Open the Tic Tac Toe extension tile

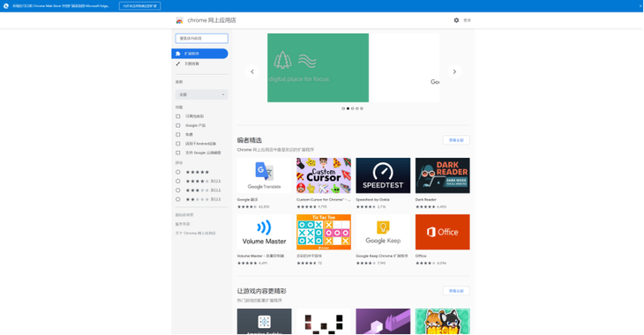pos(324,232)
